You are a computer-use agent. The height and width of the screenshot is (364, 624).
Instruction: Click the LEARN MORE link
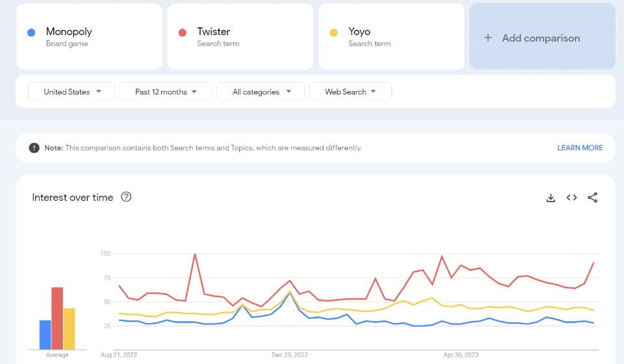(x=580, y=148)
